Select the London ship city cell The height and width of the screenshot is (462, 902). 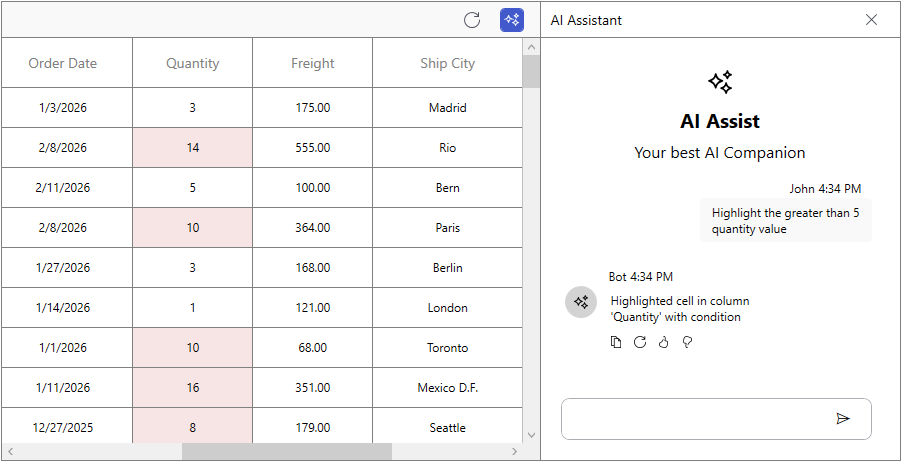tap(448, 308)
